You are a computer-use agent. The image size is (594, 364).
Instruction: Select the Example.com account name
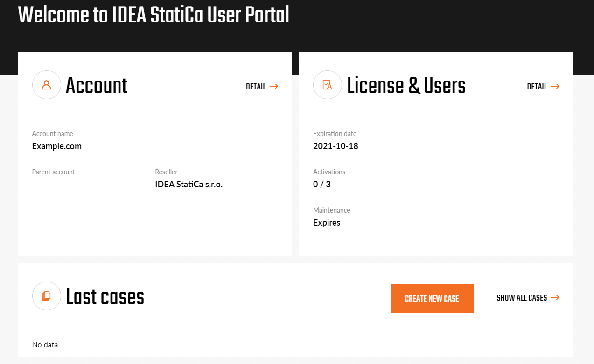pos(56,146)
